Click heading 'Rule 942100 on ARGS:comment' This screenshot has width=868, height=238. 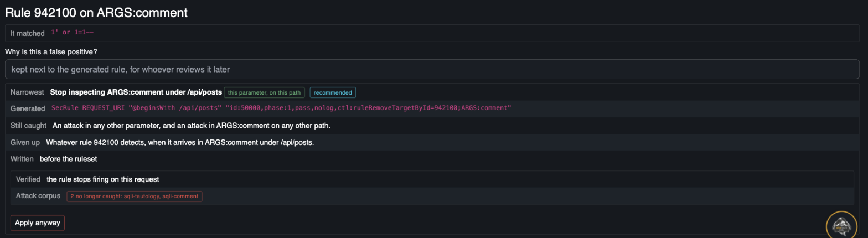96,13
